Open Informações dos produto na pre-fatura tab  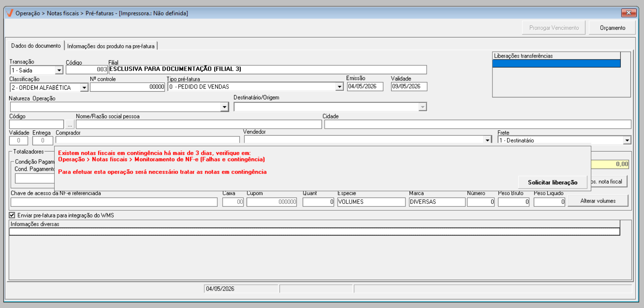click(x=111, y=46)
